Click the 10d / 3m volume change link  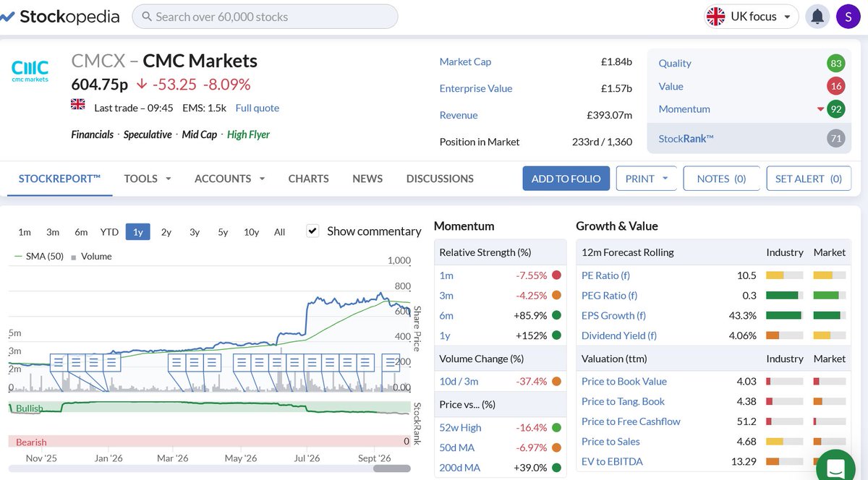click(x=459, y=381)
